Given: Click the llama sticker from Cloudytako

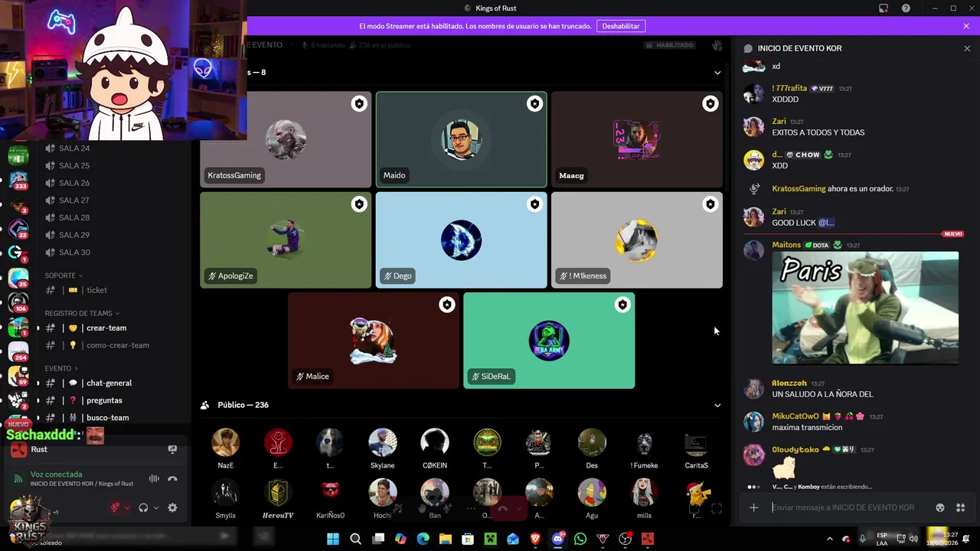Looking at the screenshot, I should coord(784,468).
